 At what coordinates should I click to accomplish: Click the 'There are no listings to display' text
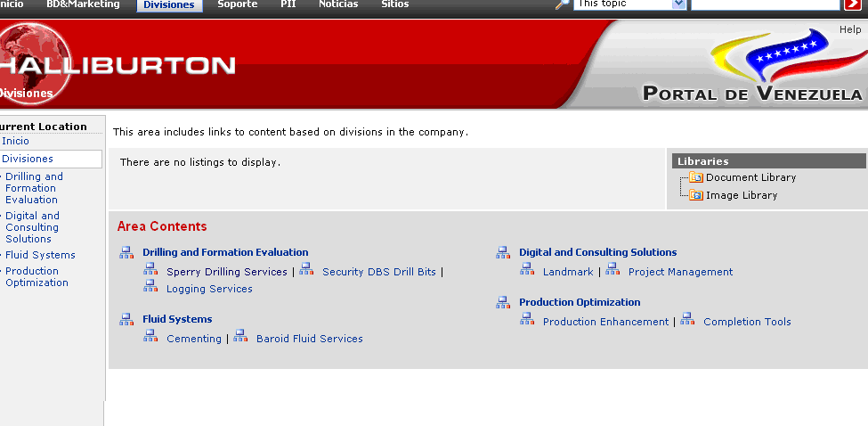click(200, 163)
